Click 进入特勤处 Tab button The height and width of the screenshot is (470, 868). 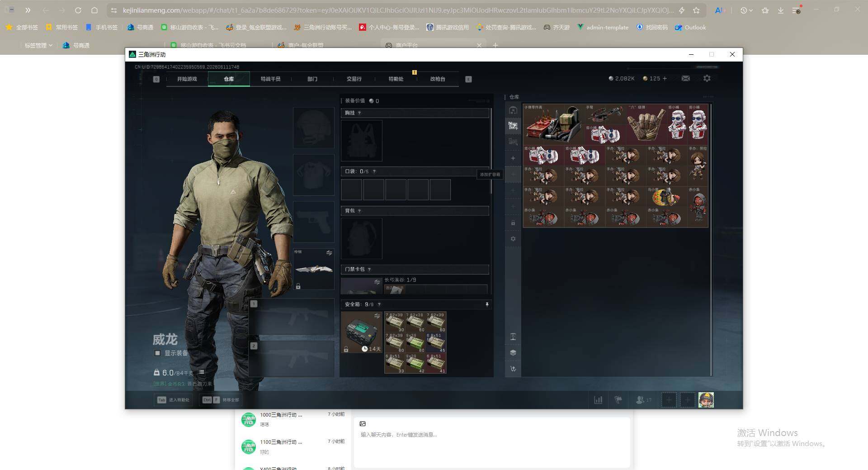coord(173,400)
